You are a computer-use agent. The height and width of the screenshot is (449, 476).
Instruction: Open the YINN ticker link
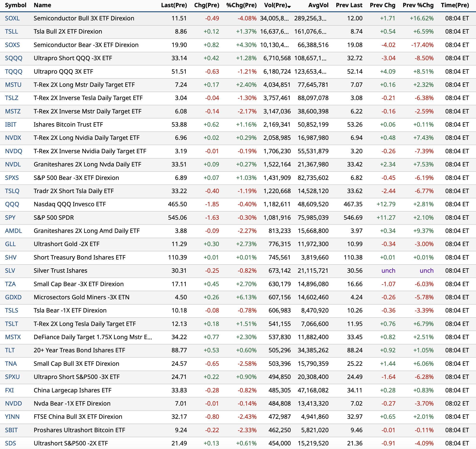click(12, 417)
